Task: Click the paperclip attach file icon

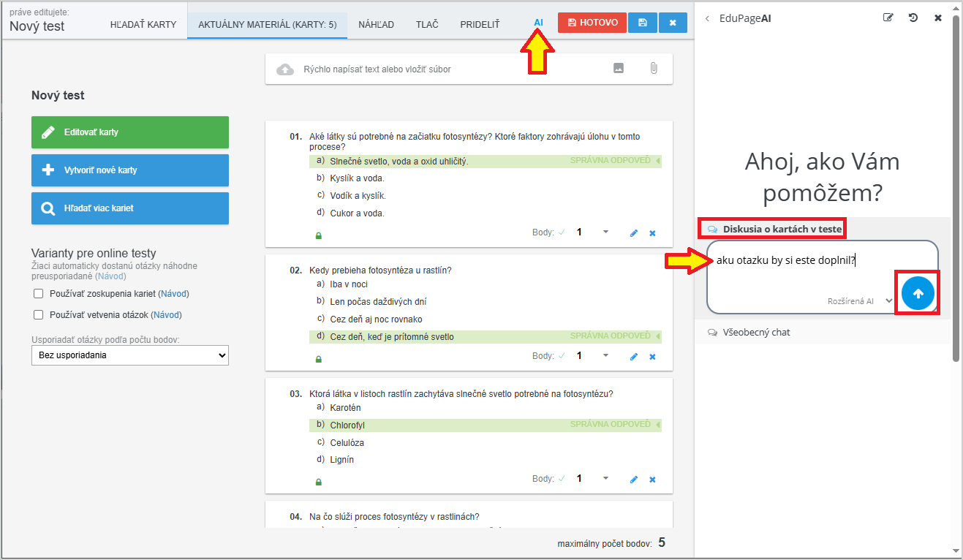Action: [x=653, y=69]
